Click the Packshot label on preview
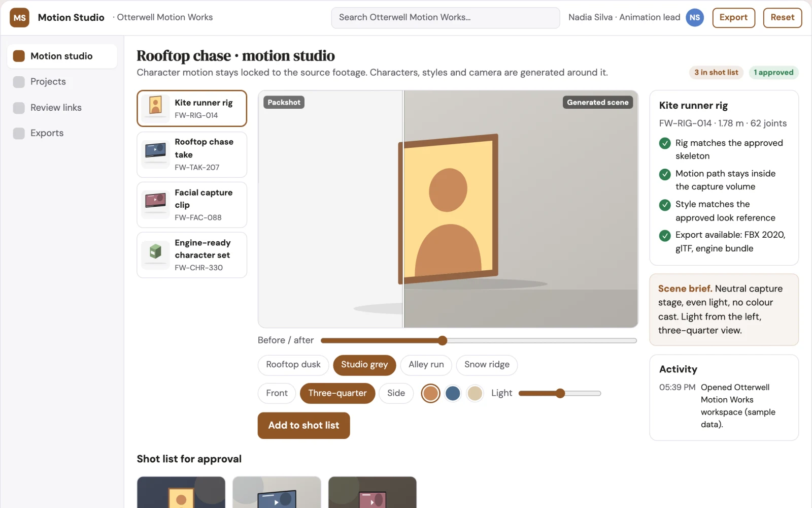Screen dimensions: 812x508 tap(284, 103)
